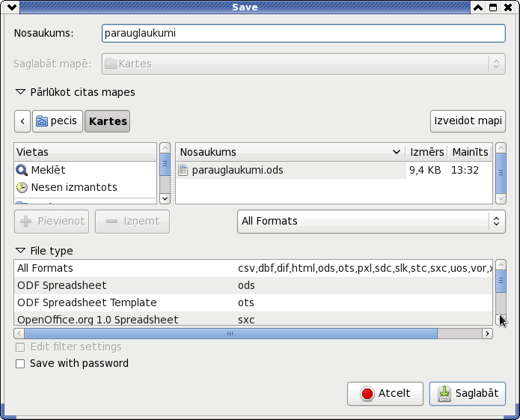
Task: Close the Save dialog window
Action: coord(508,7)
